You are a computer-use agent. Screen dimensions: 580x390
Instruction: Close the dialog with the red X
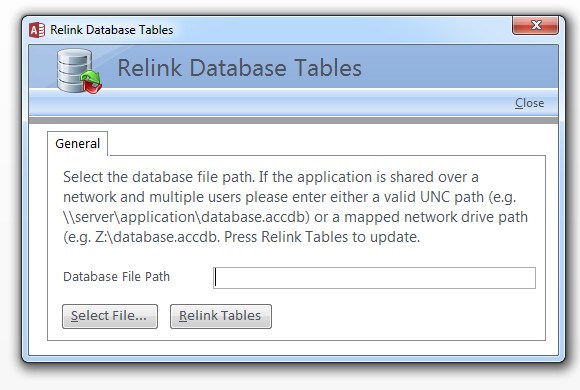pyautogui.click(x=535, y=25)
